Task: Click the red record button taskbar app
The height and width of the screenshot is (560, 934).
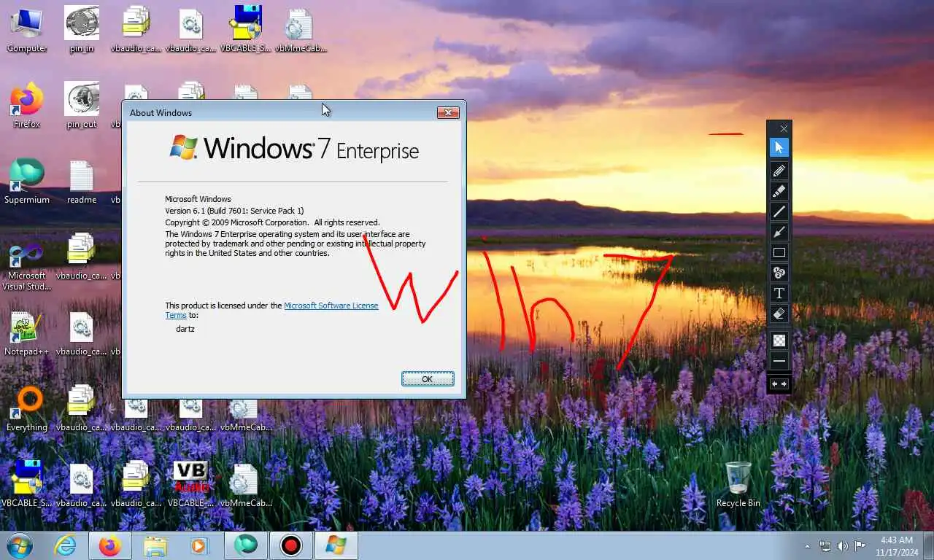Action: (291, 545)
